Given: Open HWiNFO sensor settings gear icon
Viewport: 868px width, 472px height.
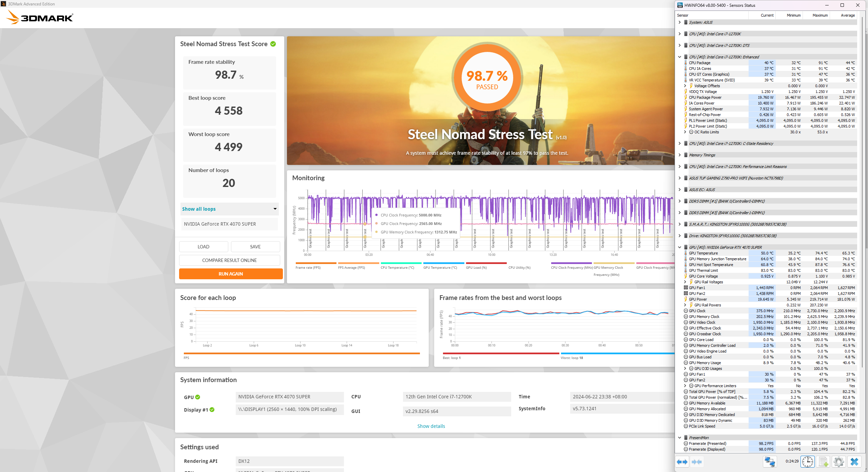Looking at the screenshot, I should pos(838,462).
